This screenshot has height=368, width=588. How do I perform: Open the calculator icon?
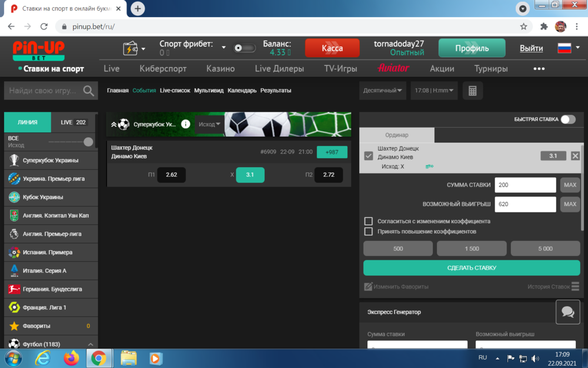pyautogui.click(x=473, y=91)
